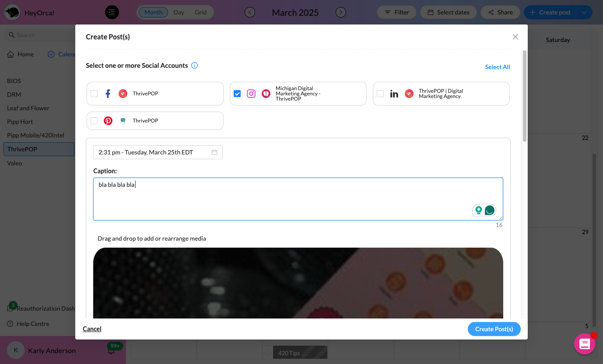Open the DRM calendar
603x364 pixels.
14,94
